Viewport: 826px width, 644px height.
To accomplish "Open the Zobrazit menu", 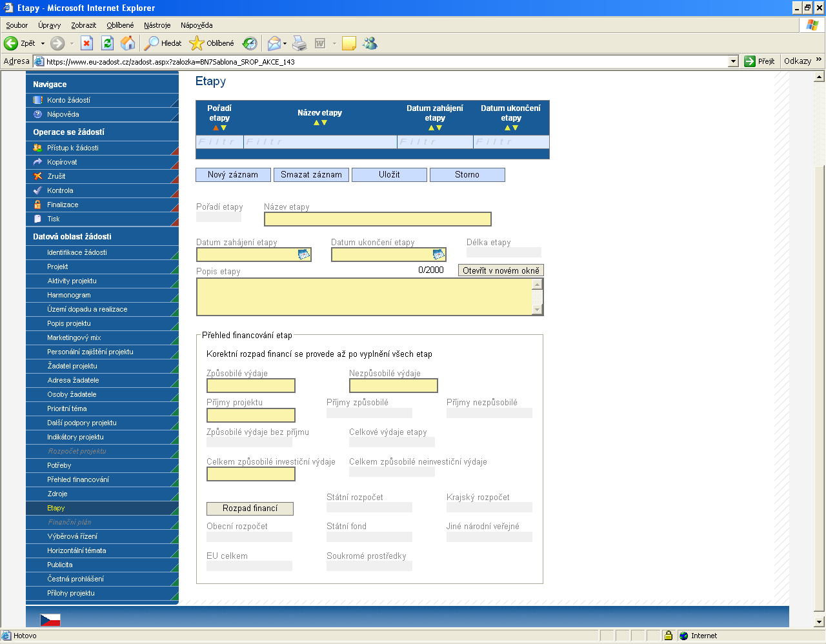I will [84, 25].
